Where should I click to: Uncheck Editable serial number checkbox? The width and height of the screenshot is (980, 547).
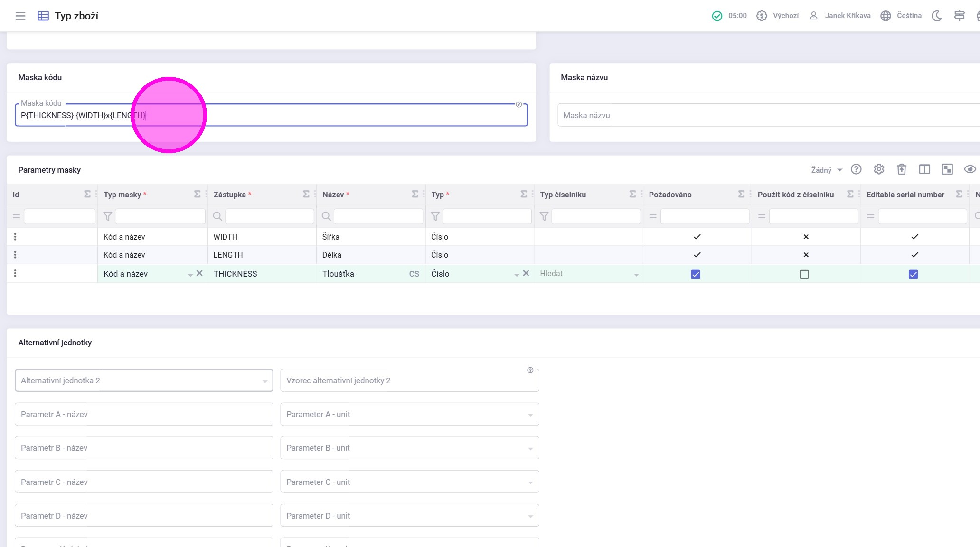click(x=913, y=274)
